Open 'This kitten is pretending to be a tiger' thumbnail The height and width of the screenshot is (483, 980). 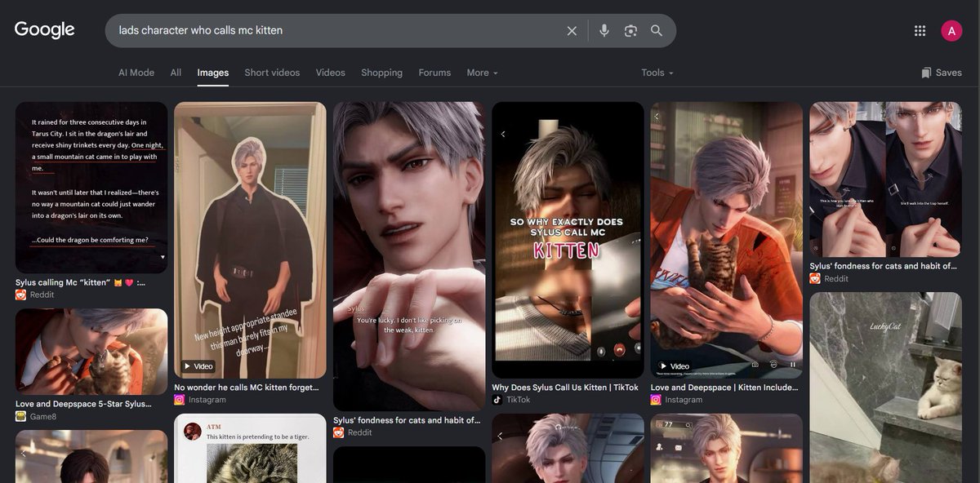250,449
